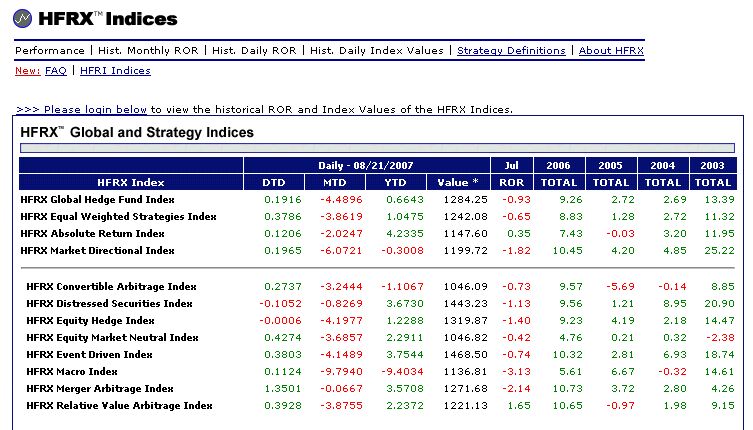Open the Performance tab

[x=50, y=51]
